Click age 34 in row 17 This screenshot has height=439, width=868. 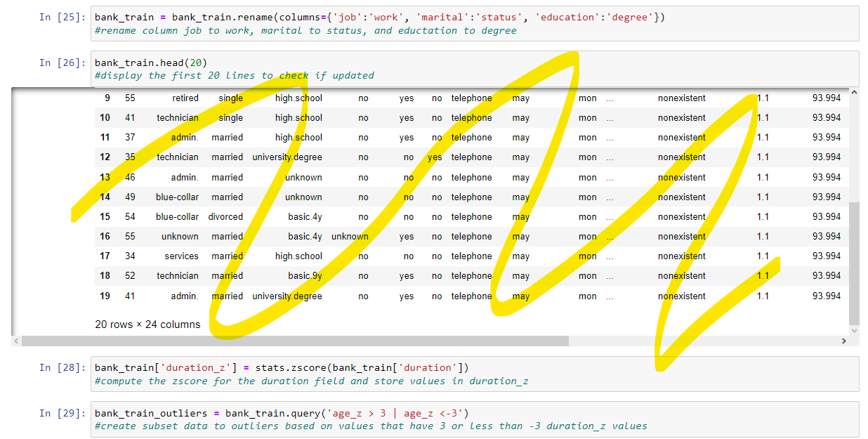pos(130,256)
